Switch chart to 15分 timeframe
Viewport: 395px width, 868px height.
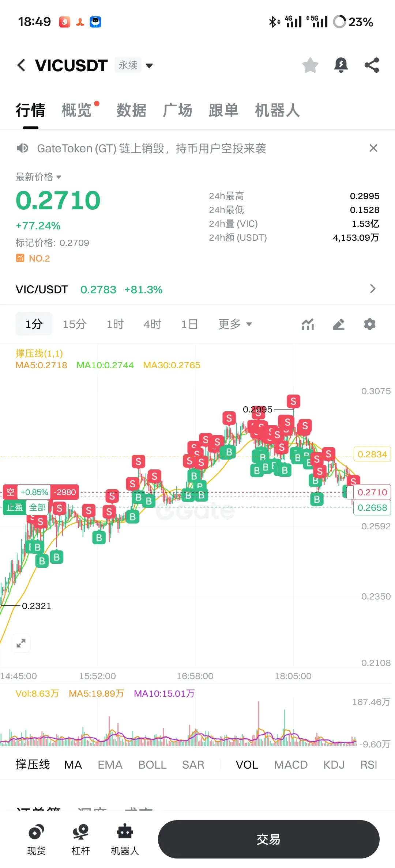click(x=75, y=324)
